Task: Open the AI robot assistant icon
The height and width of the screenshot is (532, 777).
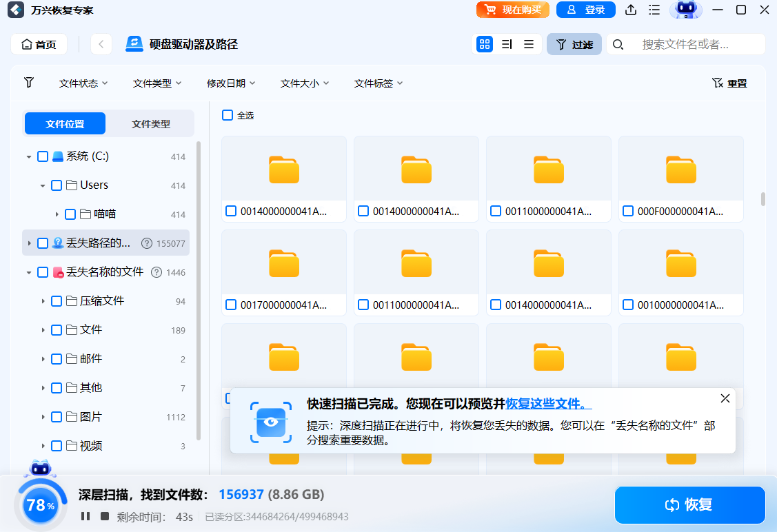Action: point(685,10)
